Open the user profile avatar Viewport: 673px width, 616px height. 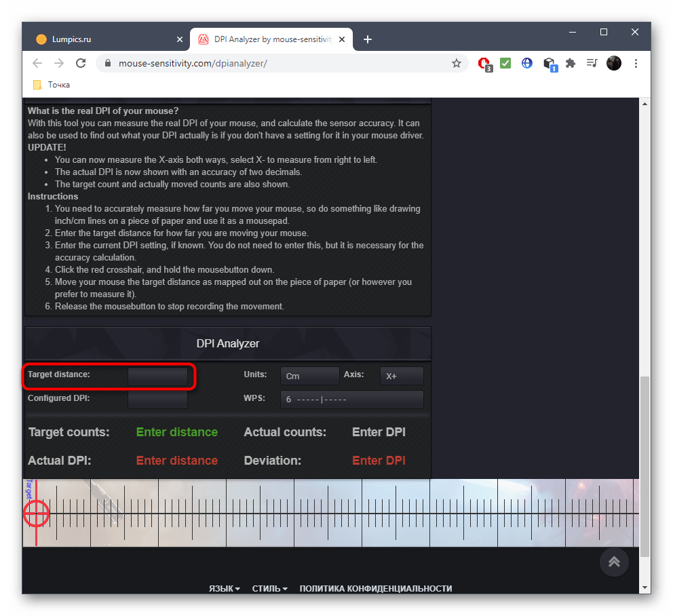coord(613,63)
